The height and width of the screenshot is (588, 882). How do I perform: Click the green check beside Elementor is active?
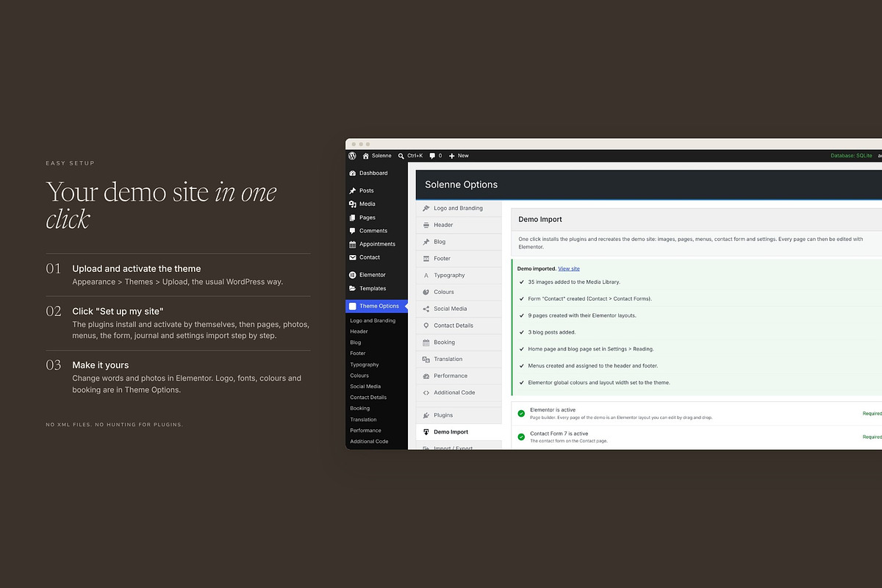pyautogui.click(x=521, y=413)
